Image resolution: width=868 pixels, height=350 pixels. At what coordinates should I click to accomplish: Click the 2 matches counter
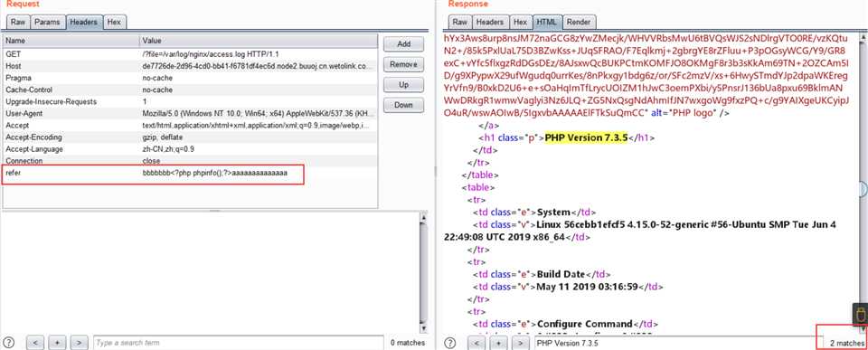(x=846, y=344)
